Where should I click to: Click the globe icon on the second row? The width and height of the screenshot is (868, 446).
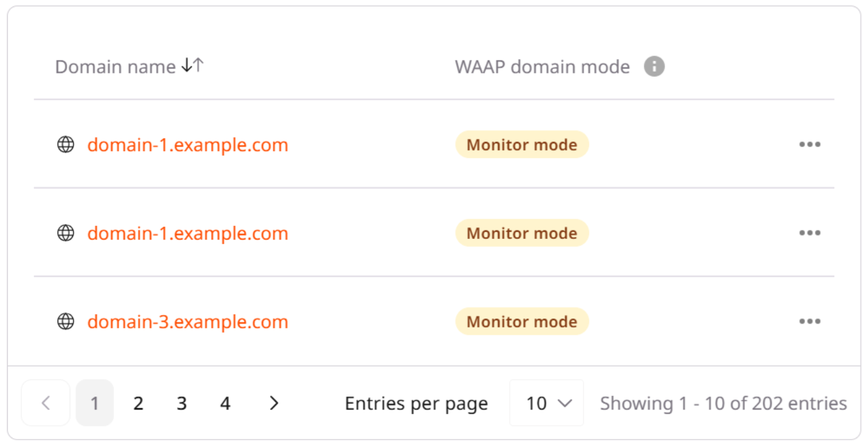click(x=66, y=233)
